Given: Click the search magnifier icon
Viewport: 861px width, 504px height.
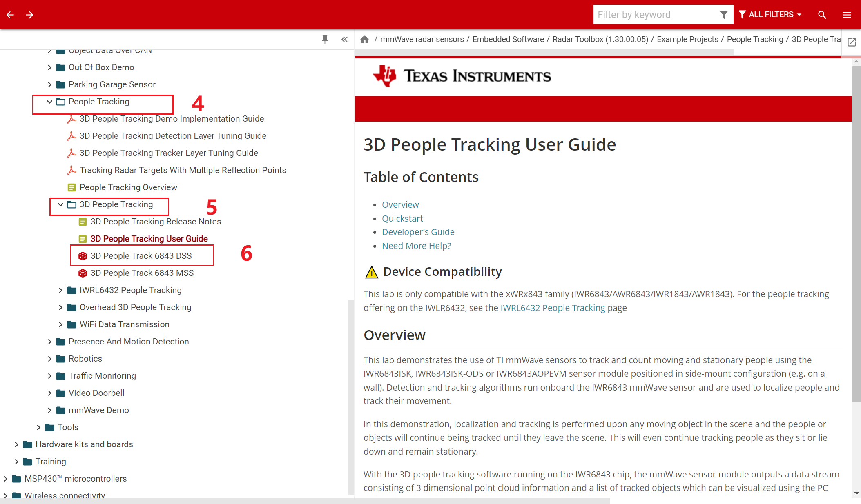Looking at the screenshot, I should point(822,15).
